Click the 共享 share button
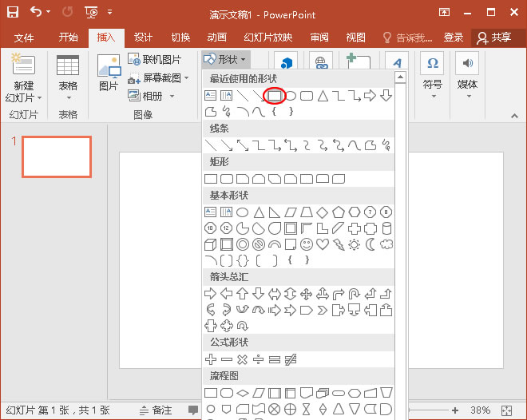 494,38
